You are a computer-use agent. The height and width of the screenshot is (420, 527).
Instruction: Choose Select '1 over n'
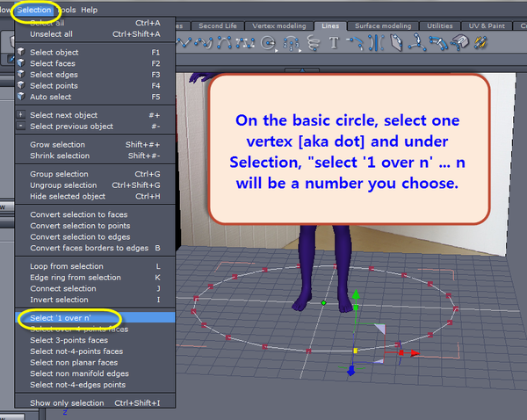click(x=95, y=318)
